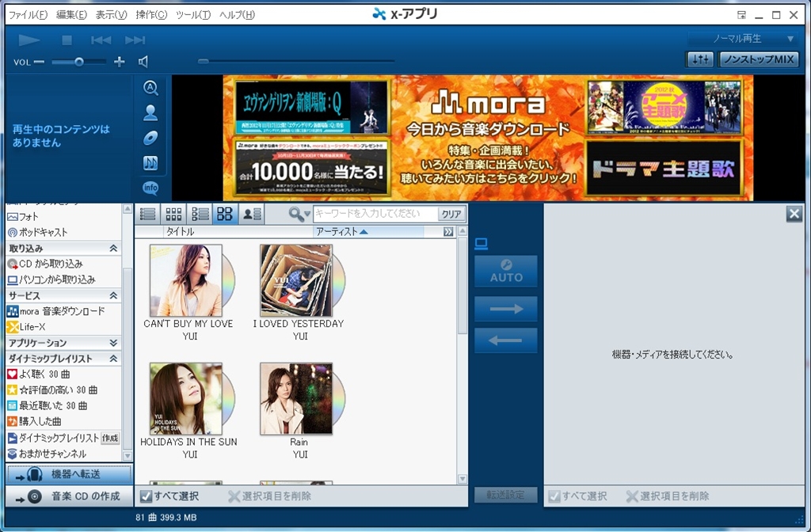The image size is (811, 532).
Task: Open おまかせチャンネル
Action: point(63,454)
